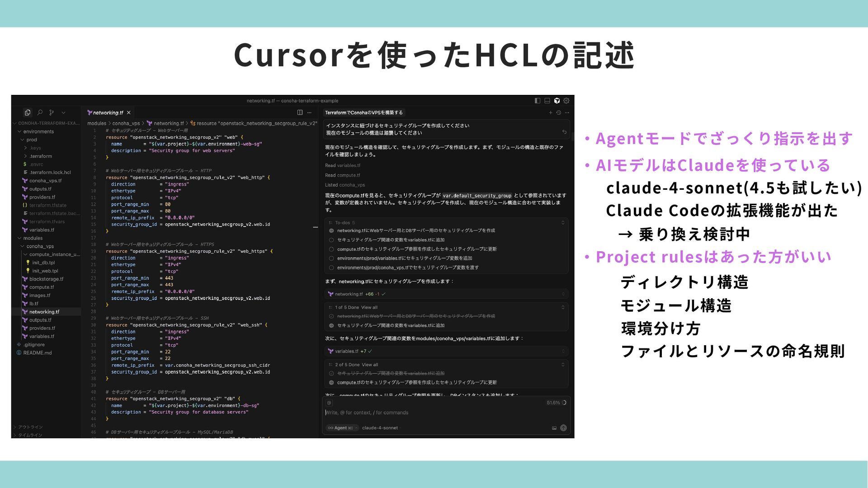Open chat history clock icon

coord(559,113)
